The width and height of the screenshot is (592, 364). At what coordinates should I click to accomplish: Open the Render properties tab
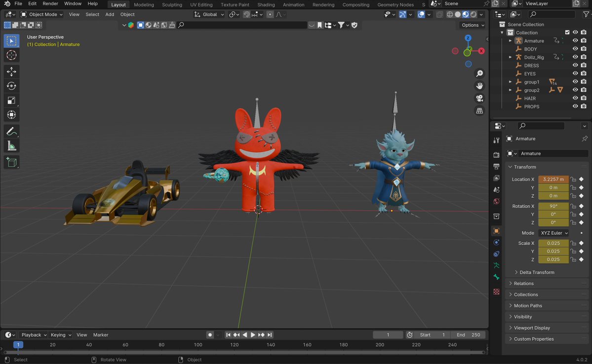[x=497, y=155]
